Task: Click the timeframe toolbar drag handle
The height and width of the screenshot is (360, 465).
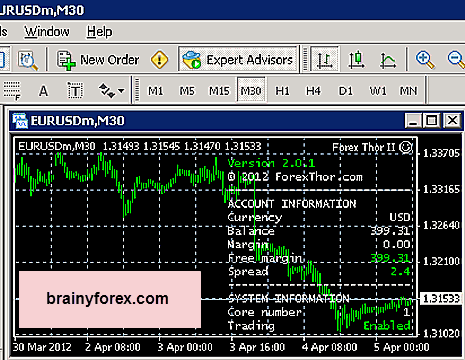Action: tap(136, 90)
